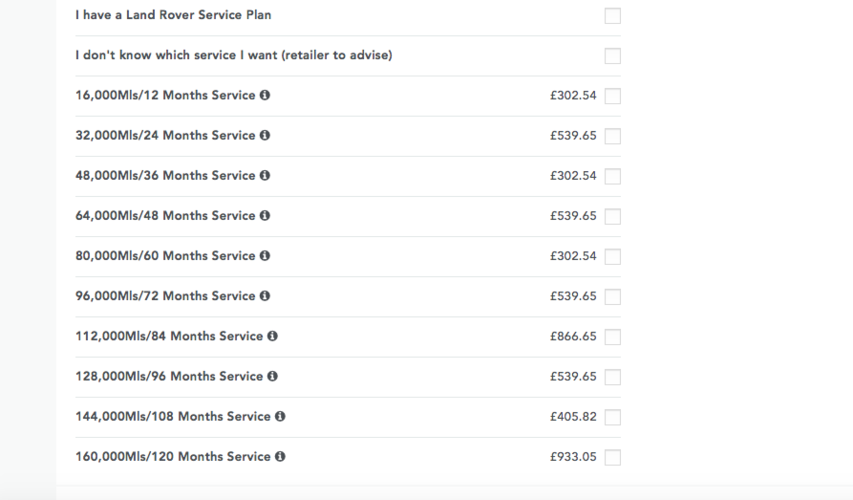Check the 144,000Mls/108 Months Service box
This screenshot has width=853, height=500.
click(x=613, y=417)
